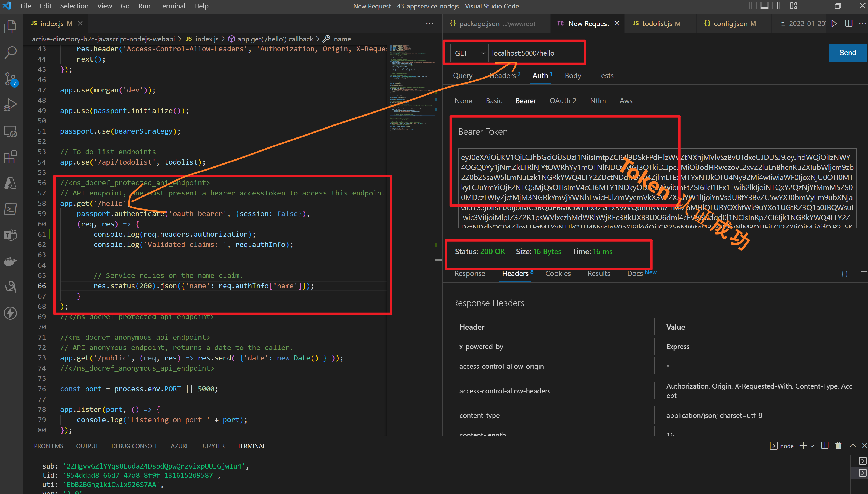Open the Explorer view in activity bar
This screenshot has height=494, width=868.
coord(10,27)
